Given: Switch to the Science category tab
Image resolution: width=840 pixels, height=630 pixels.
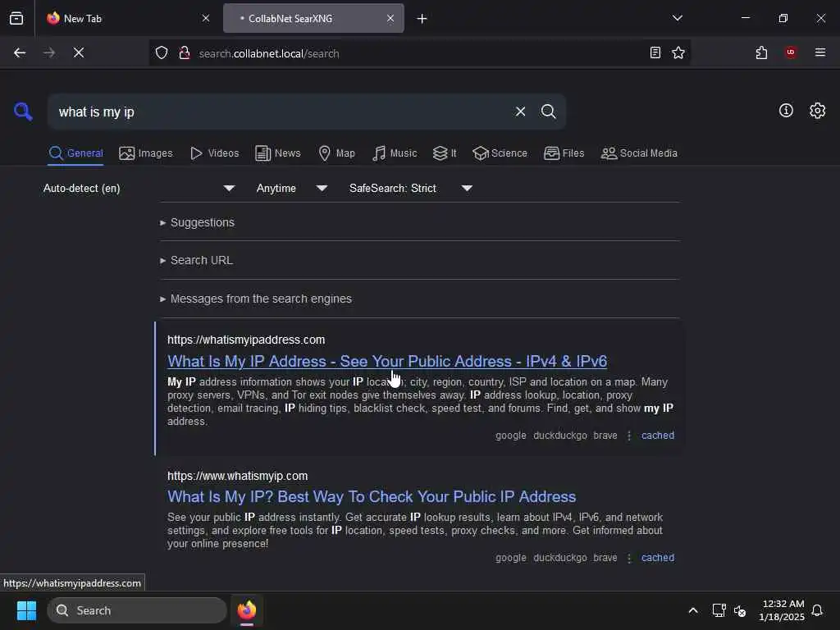Looking at the screenshot, I should pyautogui.click(x=500, y=153).
